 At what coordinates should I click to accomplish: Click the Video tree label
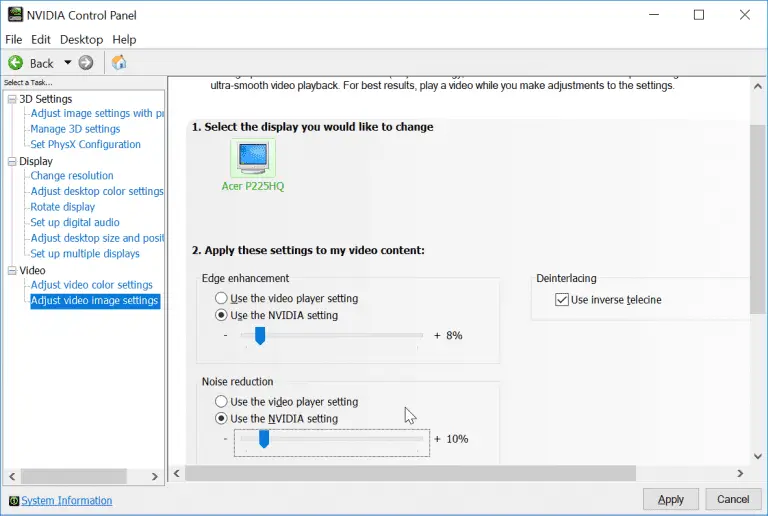[32, 271]
